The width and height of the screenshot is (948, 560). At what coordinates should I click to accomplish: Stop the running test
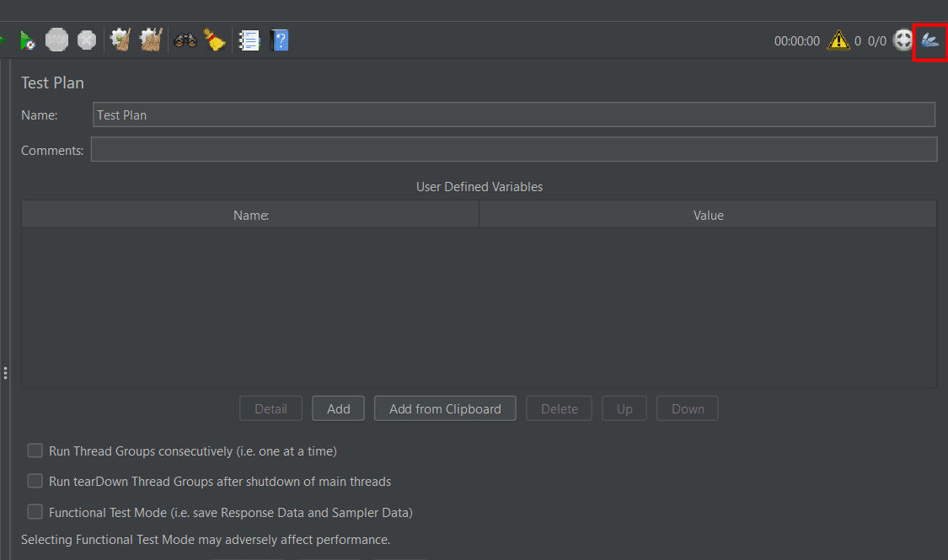(56, 40)
